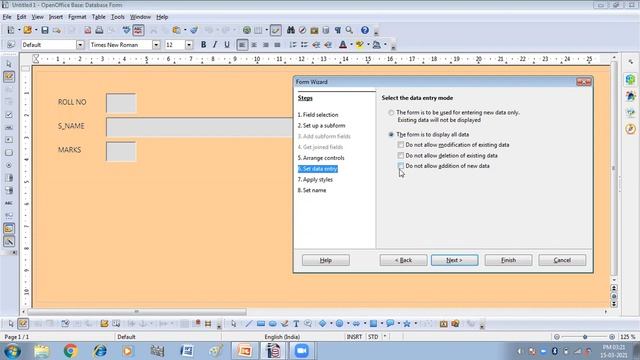Expand the Basic Shapes dropdown arrow
640x360 pixels.
331,324
